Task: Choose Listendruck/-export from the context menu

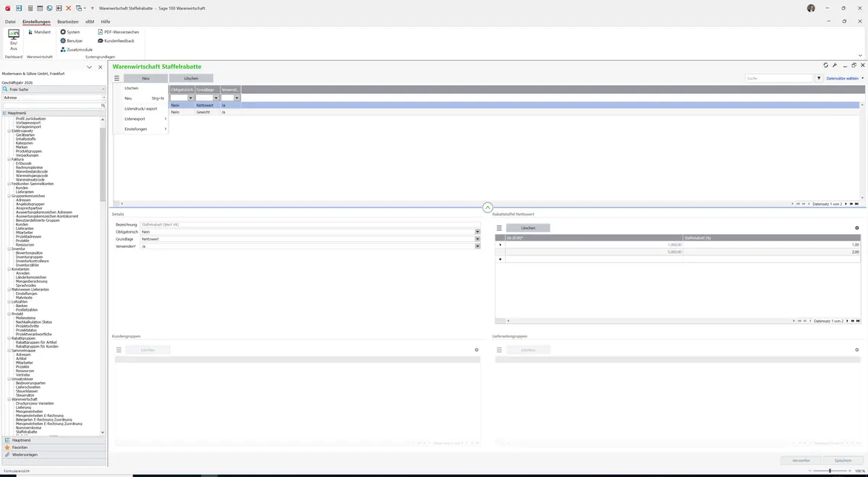Action: (141, 108)
